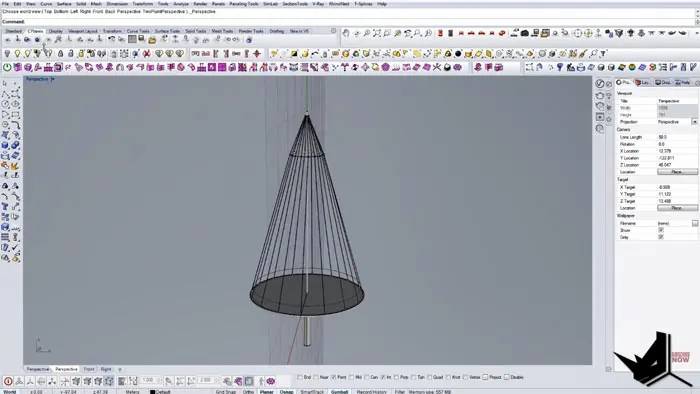
Task: Toggle the Mid osnap checkbox
Action: pyautogui.click(x=352, y=377)
